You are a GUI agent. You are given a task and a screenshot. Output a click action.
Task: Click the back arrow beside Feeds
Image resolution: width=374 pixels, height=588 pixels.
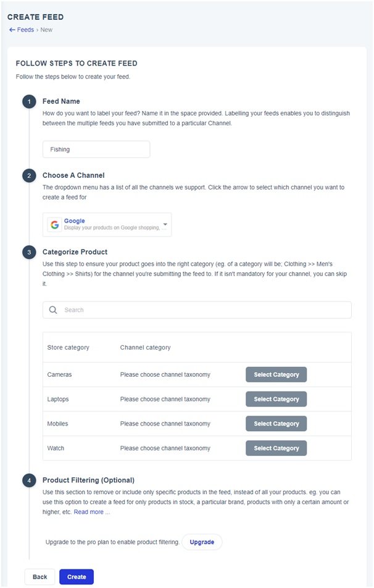point(12,30)
